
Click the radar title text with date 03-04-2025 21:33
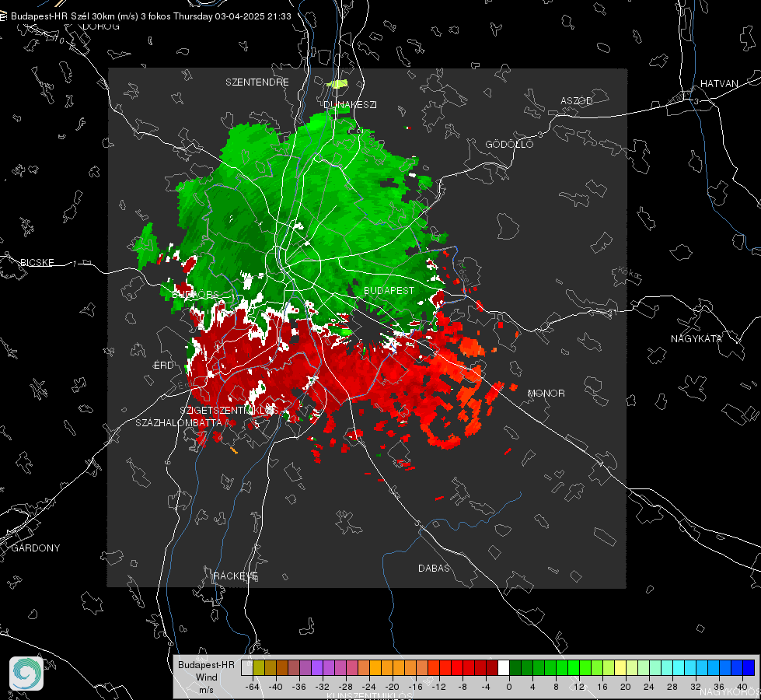[151, 16]
